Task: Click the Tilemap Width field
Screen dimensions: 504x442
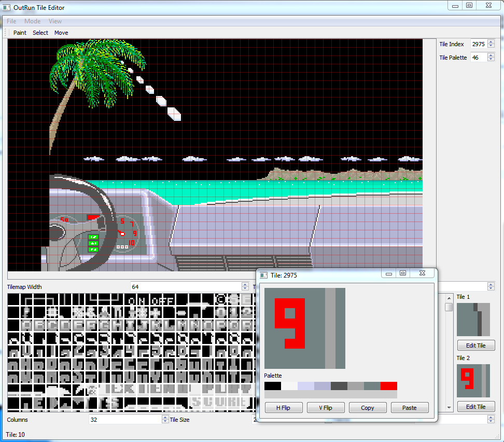Action: coord(186,286)
